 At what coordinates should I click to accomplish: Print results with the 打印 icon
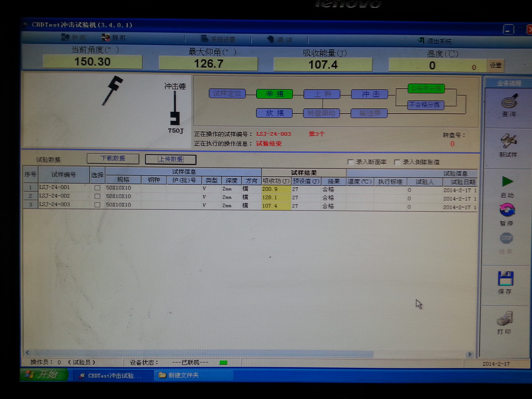505,318
